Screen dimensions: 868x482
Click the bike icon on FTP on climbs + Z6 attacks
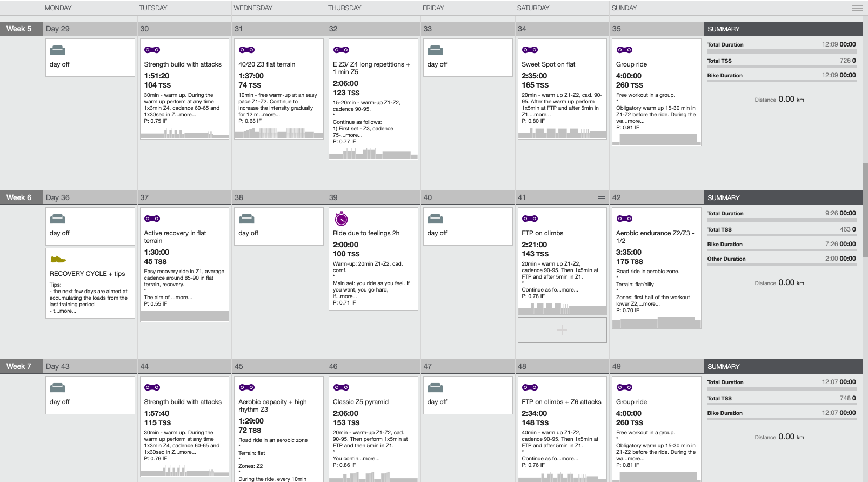[x=530, y=387]
